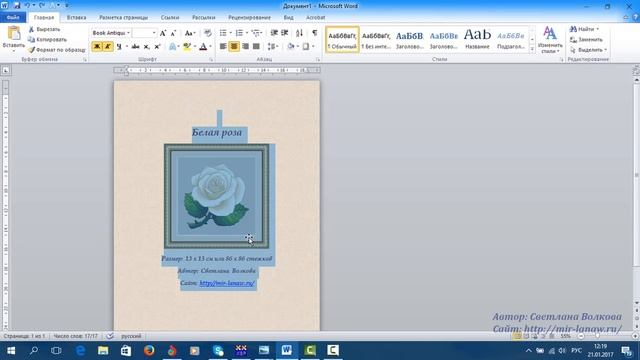The width and height of the screenshot is (640, 360).
Task: Toggle Bold (Ж) formatting
Action: pyautogui.click(x=97, y=47)
